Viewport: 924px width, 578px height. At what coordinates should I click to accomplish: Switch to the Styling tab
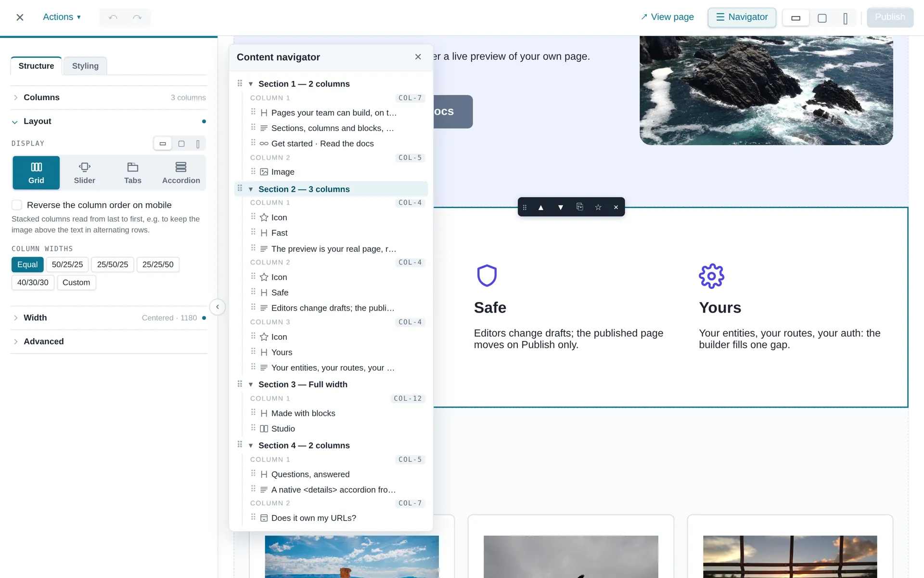[x=85, y=66]
